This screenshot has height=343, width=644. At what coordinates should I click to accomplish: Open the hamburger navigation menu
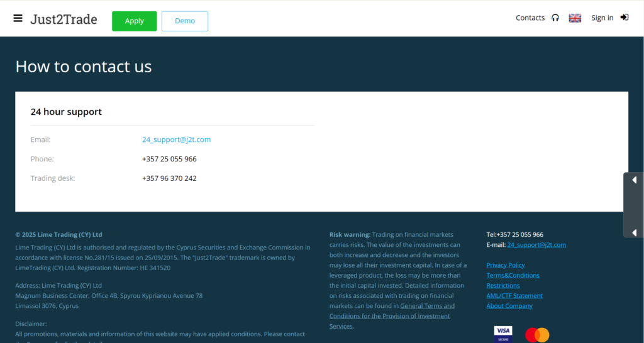[18, 18]
